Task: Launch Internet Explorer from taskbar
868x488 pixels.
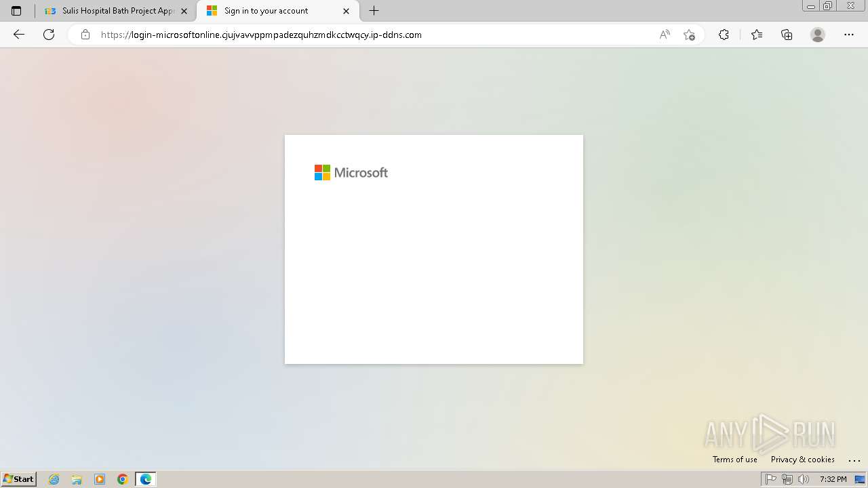Action: [54, 479]
